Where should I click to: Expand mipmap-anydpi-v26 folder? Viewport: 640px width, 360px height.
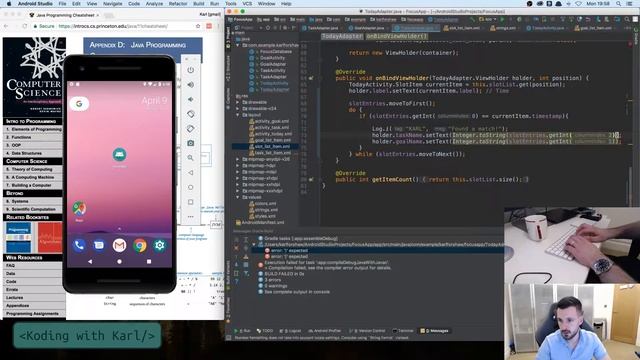(238, 159)
